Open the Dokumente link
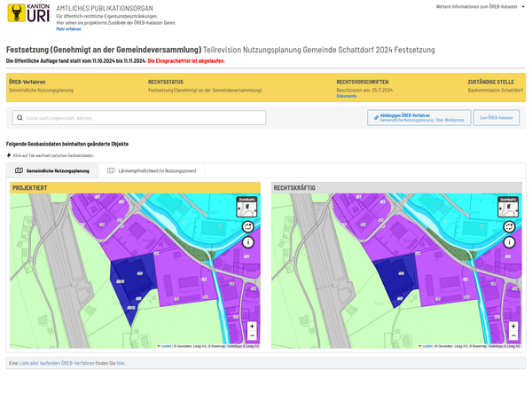532x394 pixels. pyautogui.click(x=347, y=96)
